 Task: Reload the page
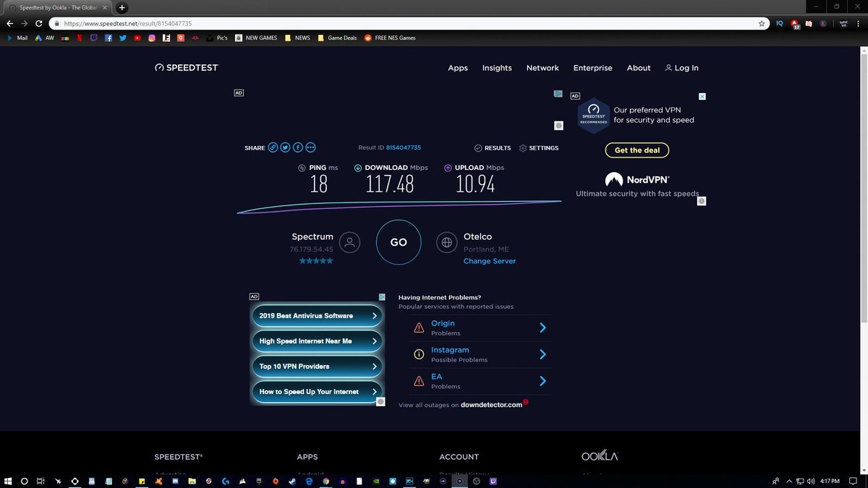[38, 23]
